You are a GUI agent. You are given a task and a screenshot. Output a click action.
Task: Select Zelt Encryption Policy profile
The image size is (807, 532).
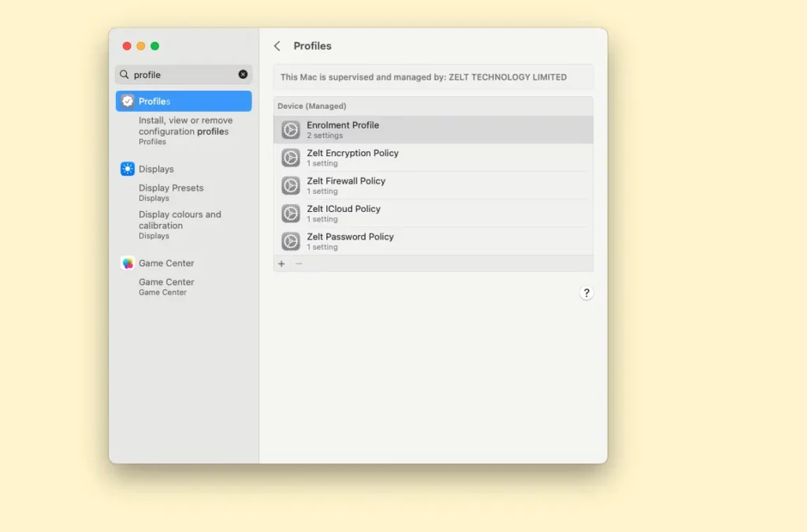click(433, 158)
